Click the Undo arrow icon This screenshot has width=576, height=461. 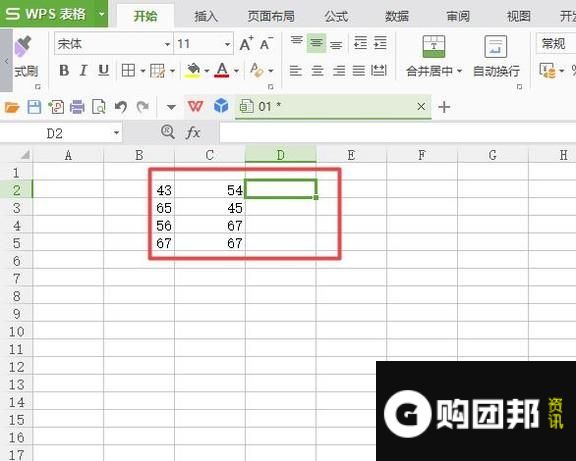tap(121, 107)
